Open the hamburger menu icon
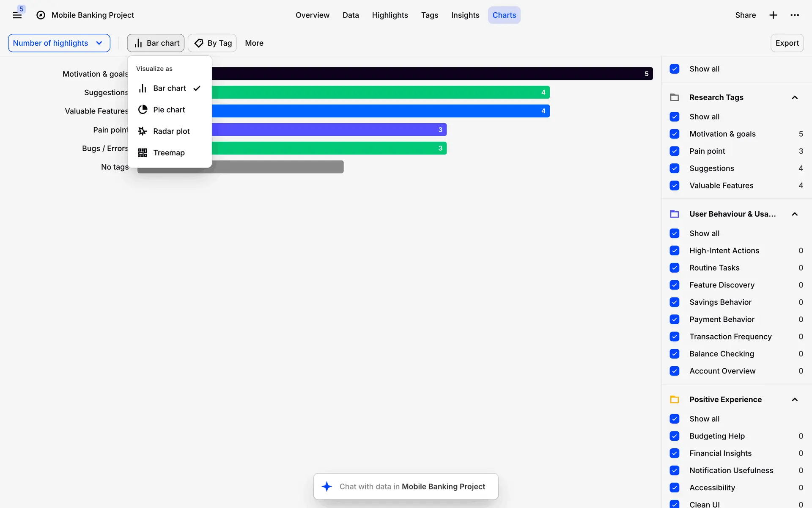The height and width of the screenshot is (508, 812). (17, 15)
